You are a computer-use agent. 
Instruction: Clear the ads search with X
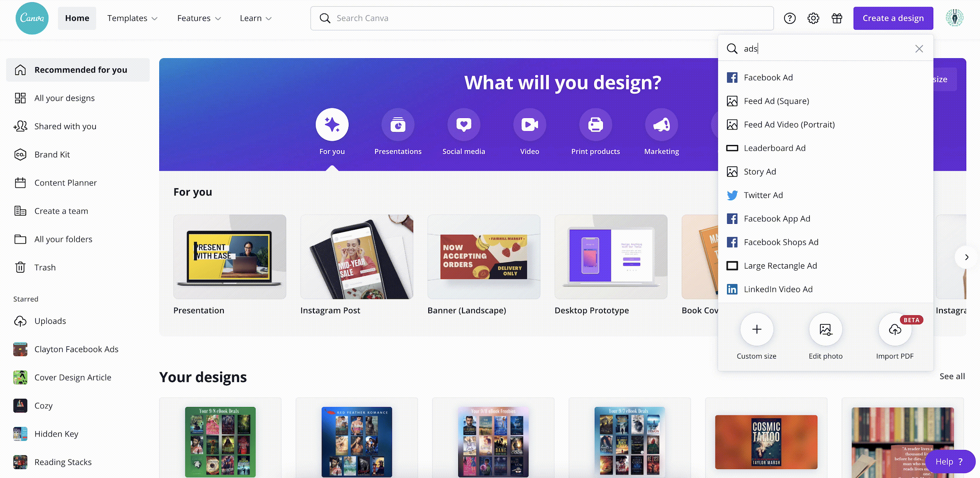tap(919, 49)
